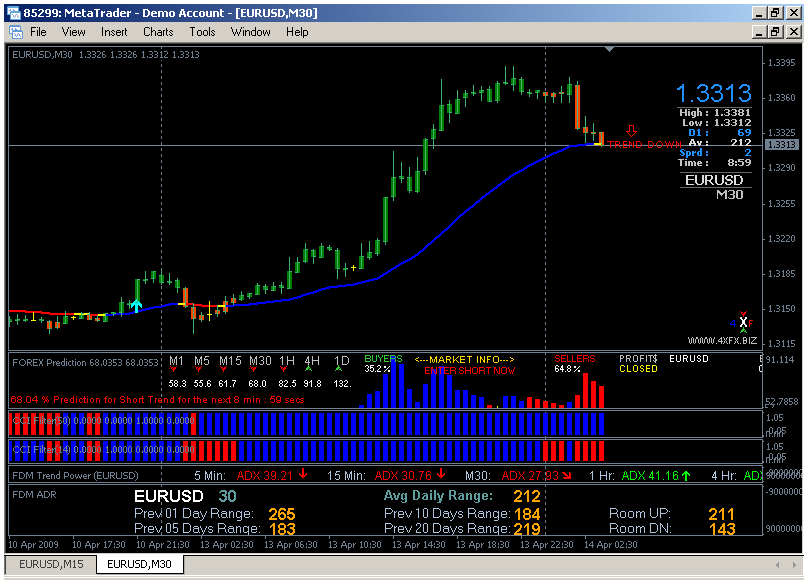This screenshot has width=808, height=580.
Task: Click the Room UP value 211
Action: click(x=721, y=514)
